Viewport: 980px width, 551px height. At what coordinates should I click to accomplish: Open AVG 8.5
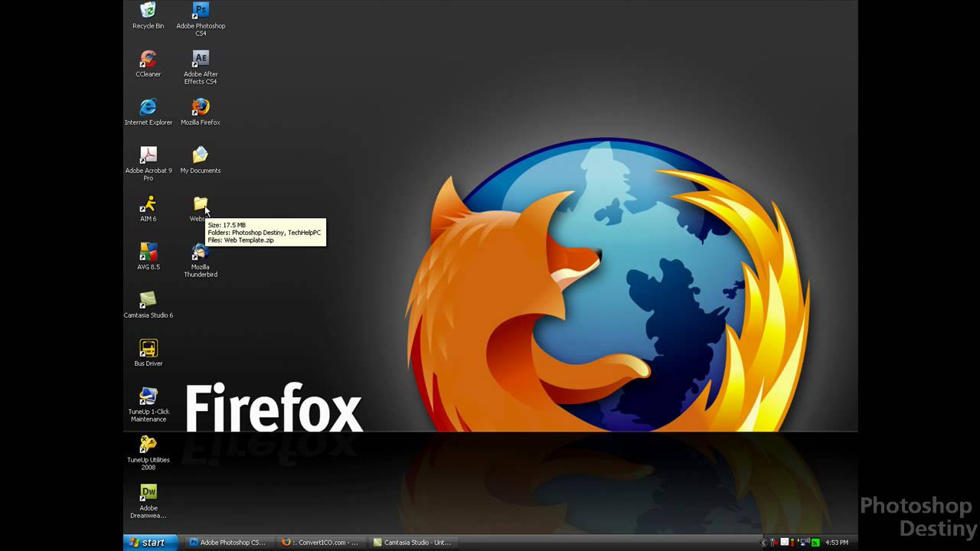pos(148,253)
